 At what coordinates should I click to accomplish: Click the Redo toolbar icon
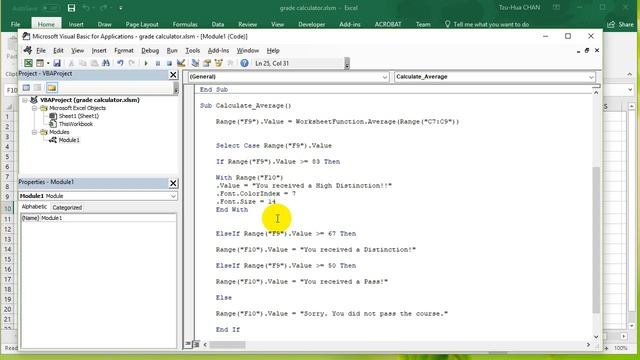[x=131, y=63]
